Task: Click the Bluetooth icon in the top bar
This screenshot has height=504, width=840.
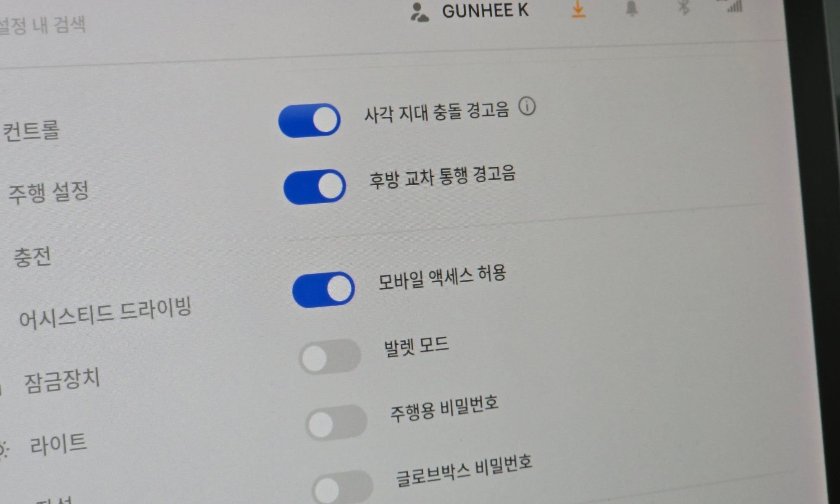Action: pos(684,7)
